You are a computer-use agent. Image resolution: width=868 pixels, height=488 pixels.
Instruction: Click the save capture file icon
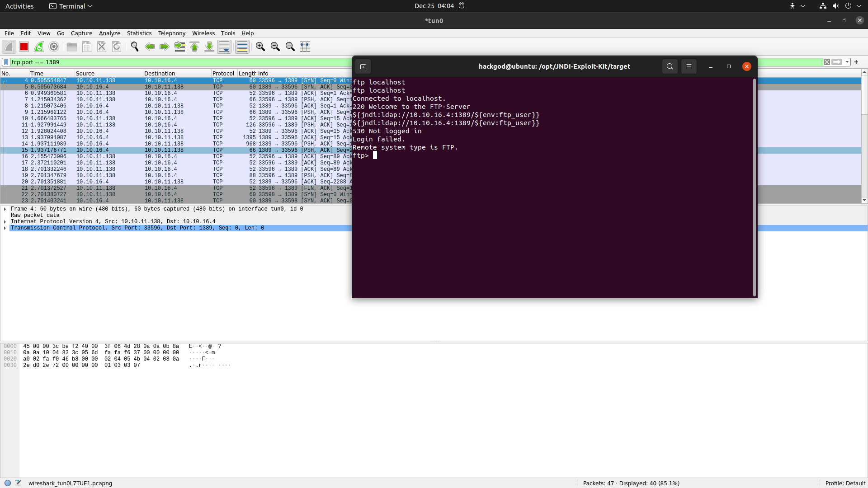point(87,47)
